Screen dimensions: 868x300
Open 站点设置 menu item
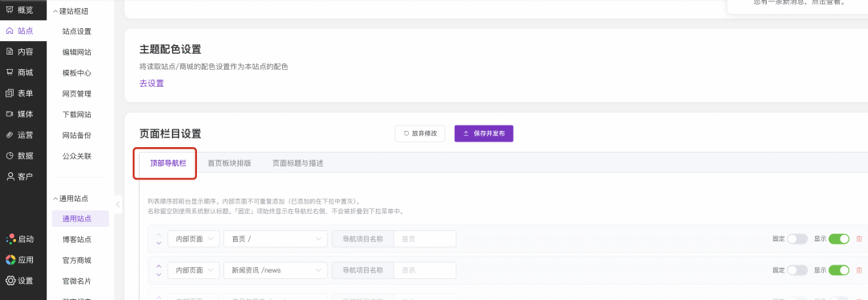point(77,31)
